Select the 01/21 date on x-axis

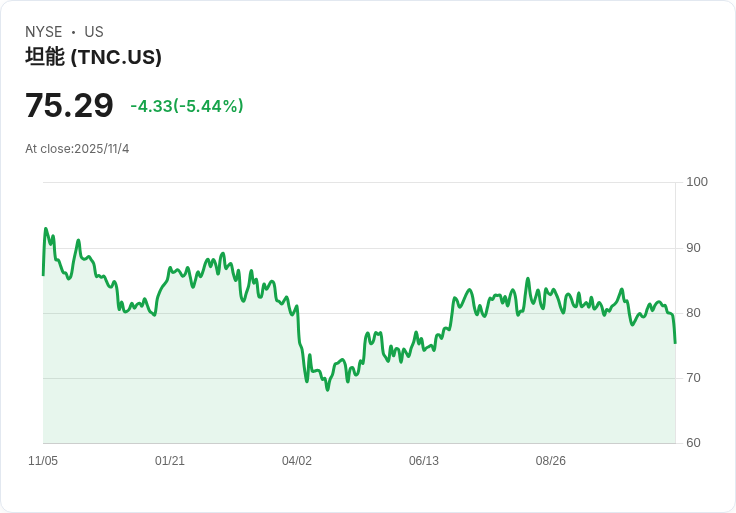170,461
